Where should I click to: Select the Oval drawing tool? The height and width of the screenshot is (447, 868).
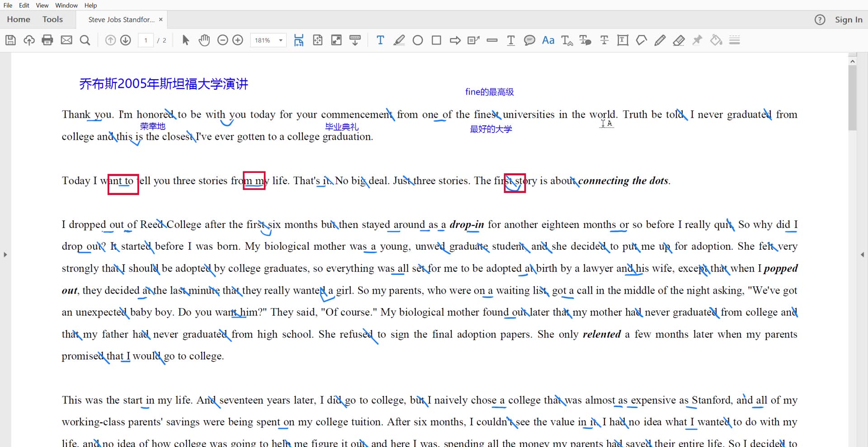pos(418,40)
